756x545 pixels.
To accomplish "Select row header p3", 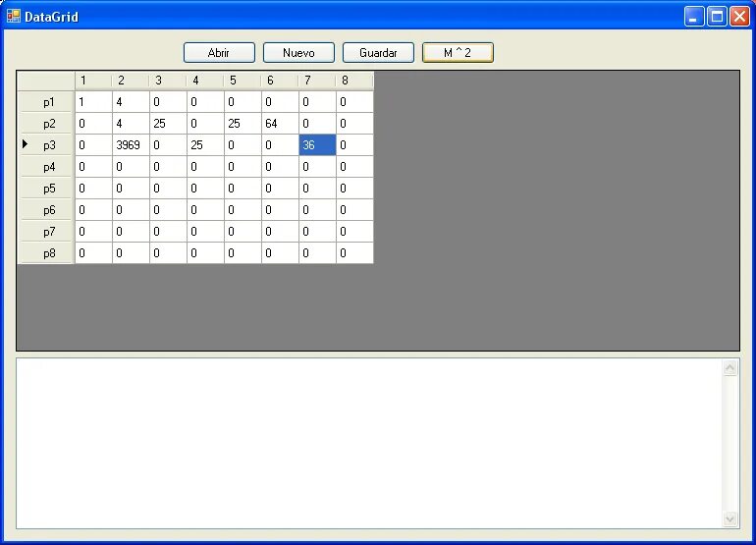I will click(x=46, y=145).
